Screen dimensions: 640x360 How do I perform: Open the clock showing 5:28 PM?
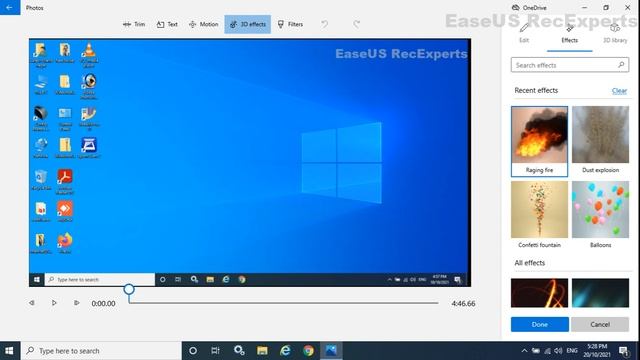[x=597, y=351]
